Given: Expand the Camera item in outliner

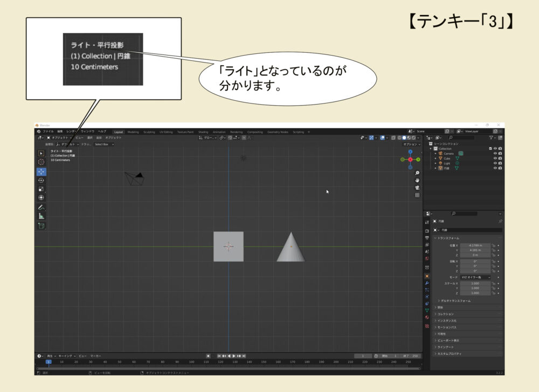Looking at the screenshot, I should pyautogui.click(x=436, y=154).
